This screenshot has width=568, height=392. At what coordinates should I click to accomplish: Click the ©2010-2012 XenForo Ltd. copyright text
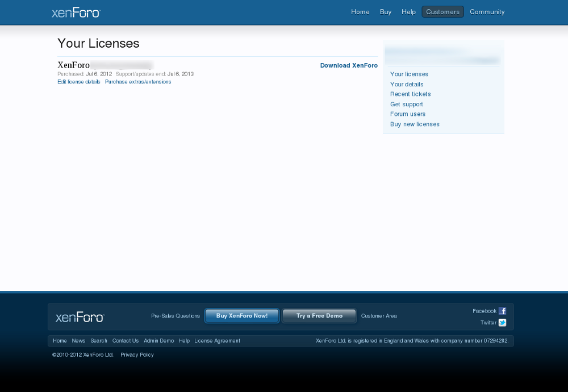pos(82,355)
